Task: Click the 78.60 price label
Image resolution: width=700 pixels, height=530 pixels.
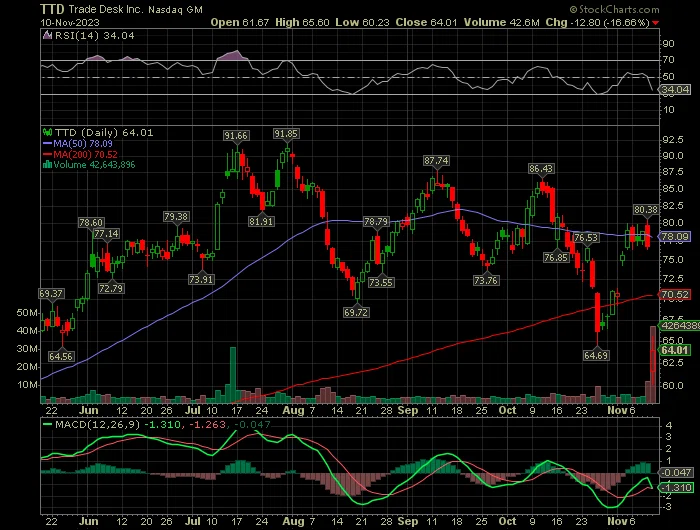Action: click(91, 222)
